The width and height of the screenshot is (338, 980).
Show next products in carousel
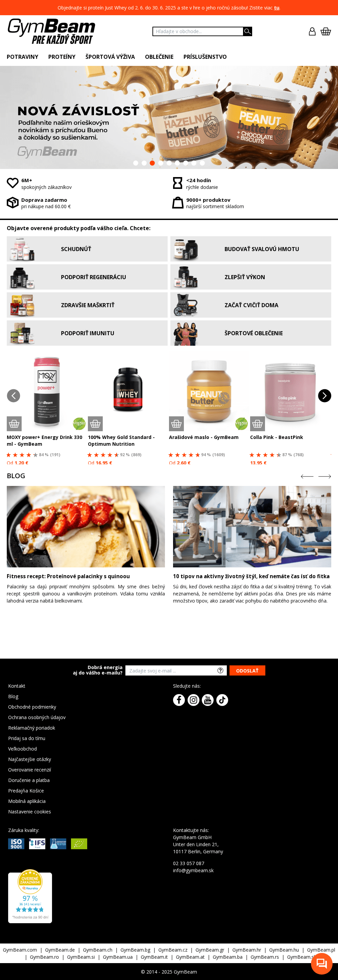tap(324, 396)
